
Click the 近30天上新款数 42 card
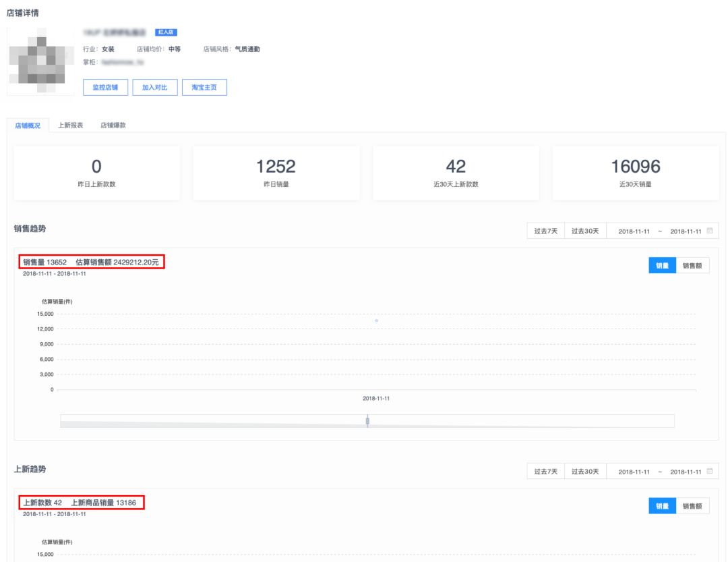point(456,173)
